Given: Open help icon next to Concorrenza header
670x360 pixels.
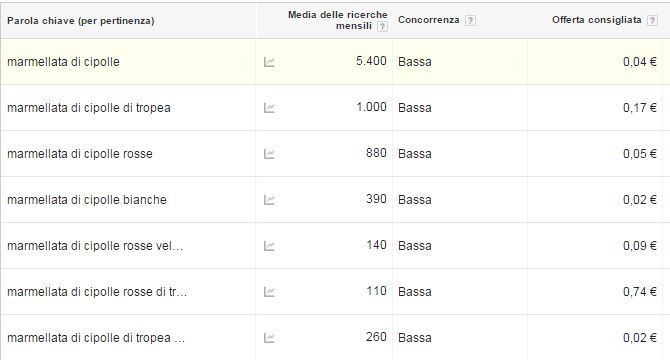Looking at the screenshot, I should pyautogui.click(x=470, y=20).
